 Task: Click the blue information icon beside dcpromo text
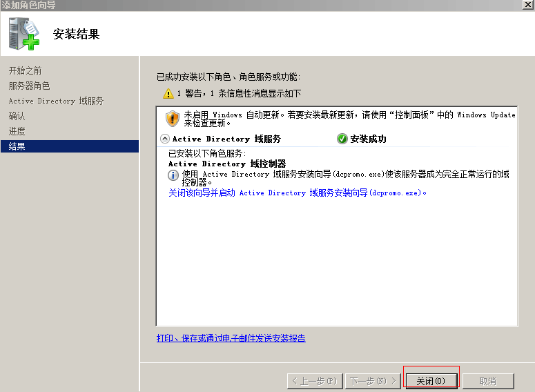pyautogui.click(x=174, y=175)
